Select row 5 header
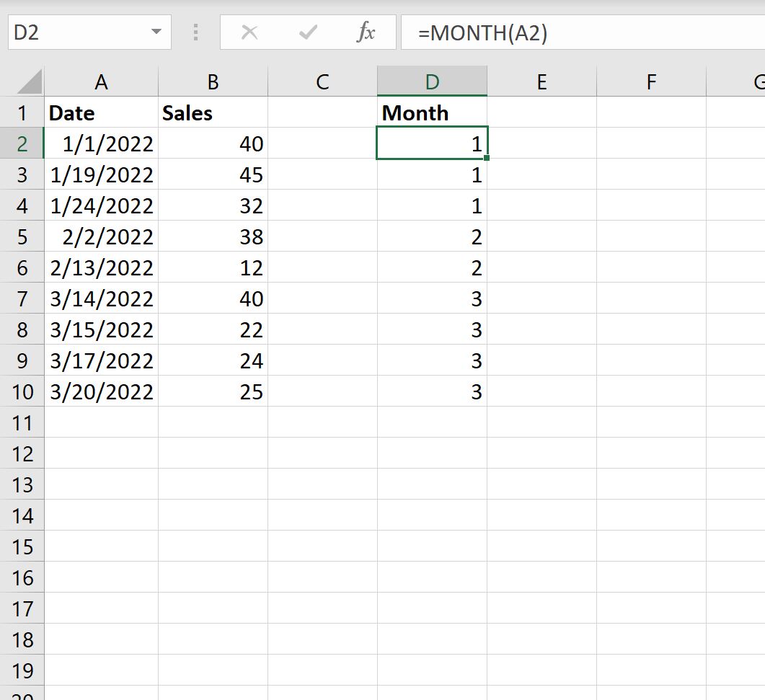This screenshot has height=700, width=765. click(22, 236)
